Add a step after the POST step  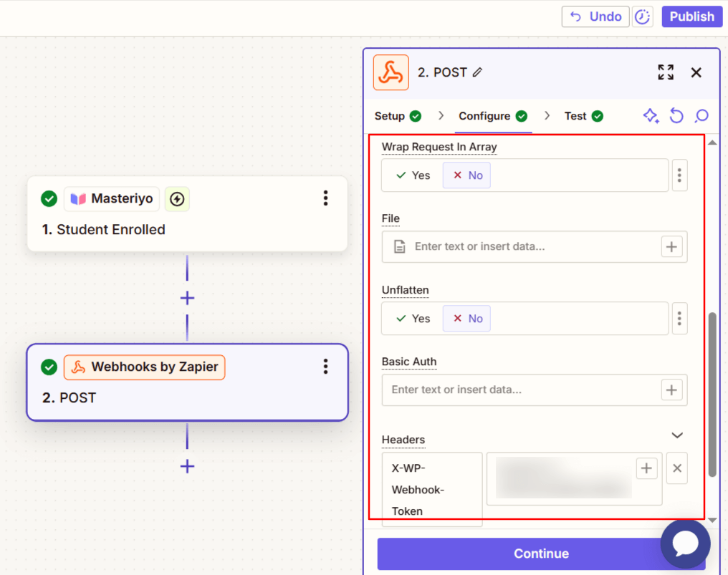[187, 466]
